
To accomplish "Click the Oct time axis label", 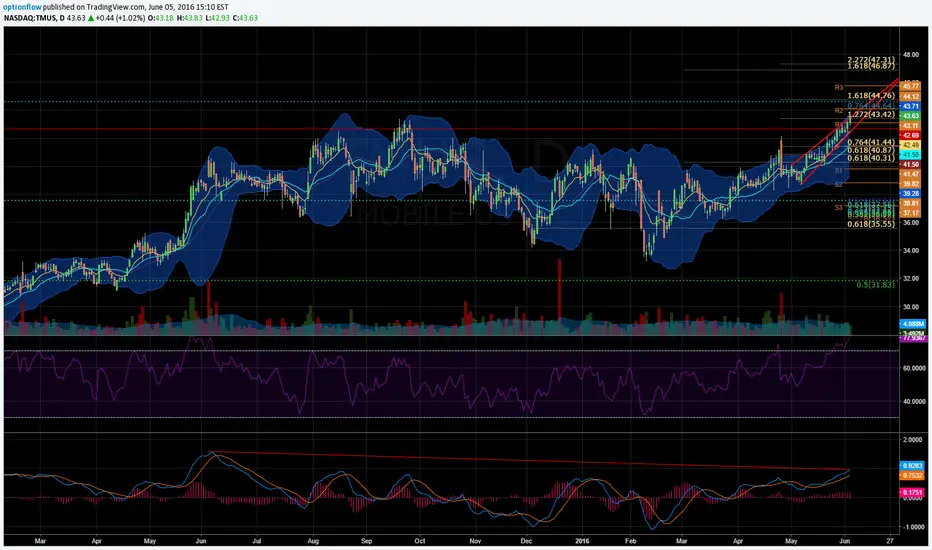I will (x=420, y=541).
